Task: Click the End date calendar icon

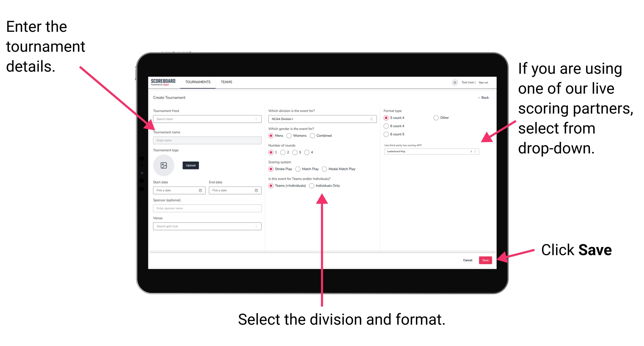Action: [x=256, y=190]
